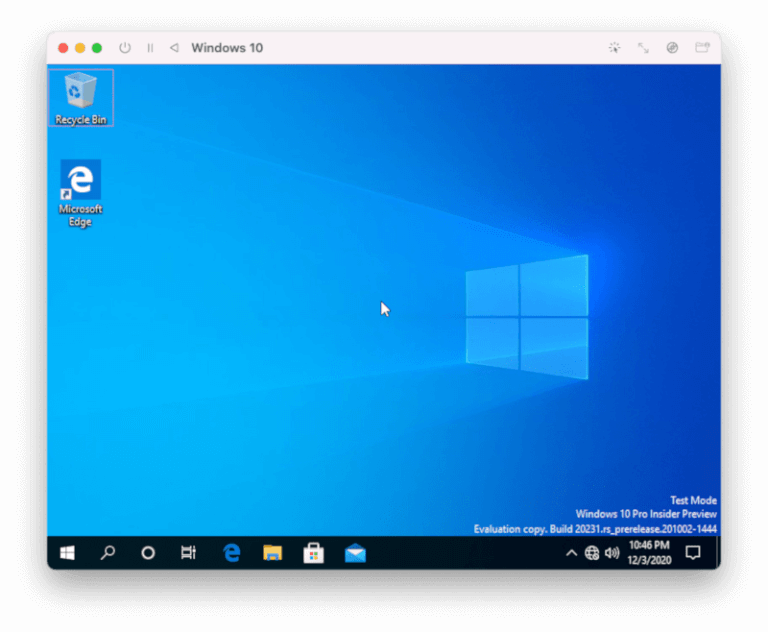Viewport: 768px width, 632px height.
Task: Click the yellow minimize window button
Action: pos(80,48)
